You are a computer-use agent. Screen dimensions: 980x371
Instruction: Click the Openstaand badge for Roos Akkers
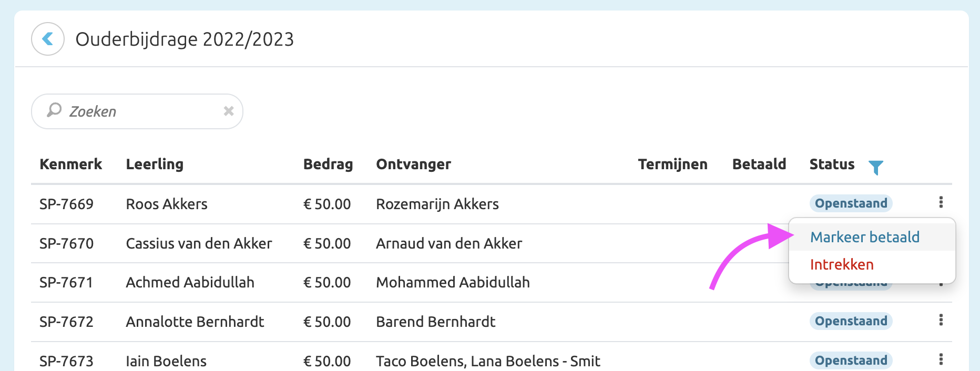coord(851,203)
